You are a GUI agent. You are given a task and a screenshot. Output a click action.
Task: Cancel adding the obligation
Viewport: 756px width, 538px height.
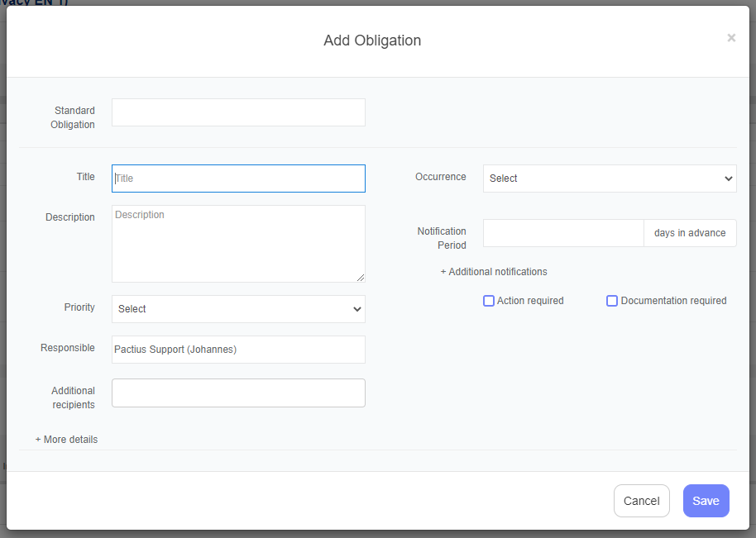(x=641, y=501)
